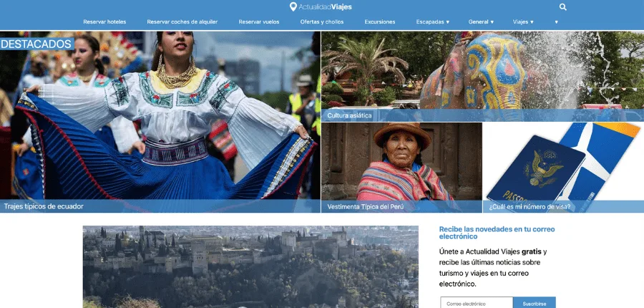
Task: Select Ofertas y chollos in navigation
Action: (322, 21)
